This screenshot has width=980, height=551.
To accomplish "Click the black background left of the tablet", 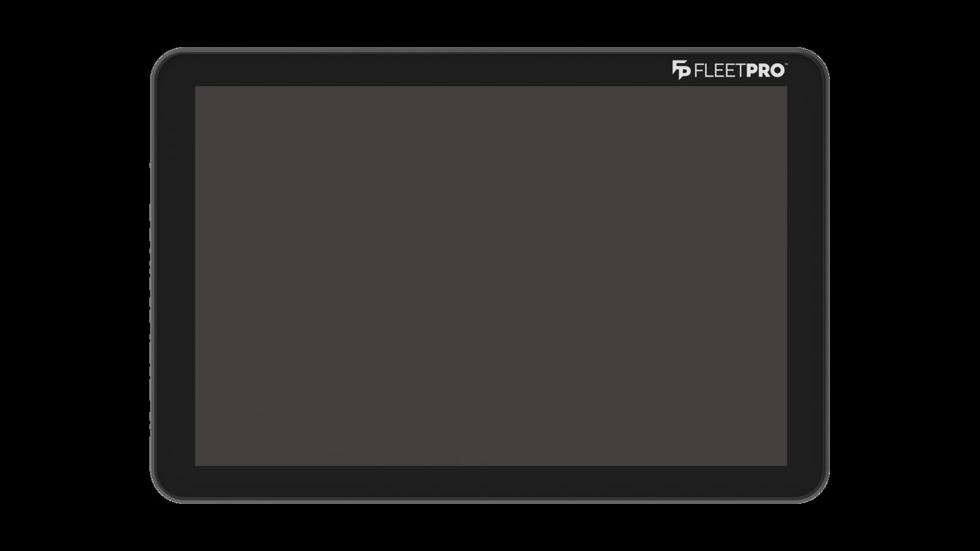I will tap(73, 275).
